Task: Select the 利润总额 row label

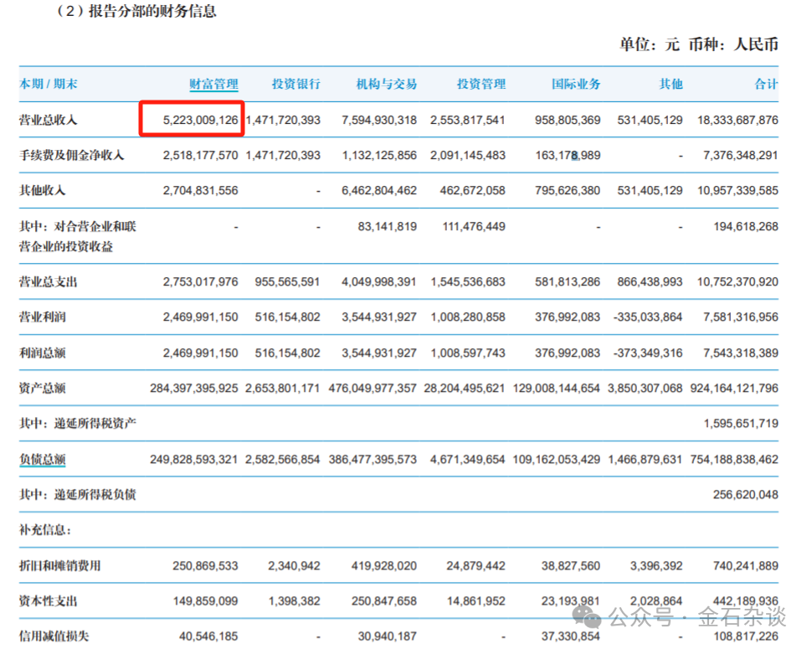Action: 43,353
